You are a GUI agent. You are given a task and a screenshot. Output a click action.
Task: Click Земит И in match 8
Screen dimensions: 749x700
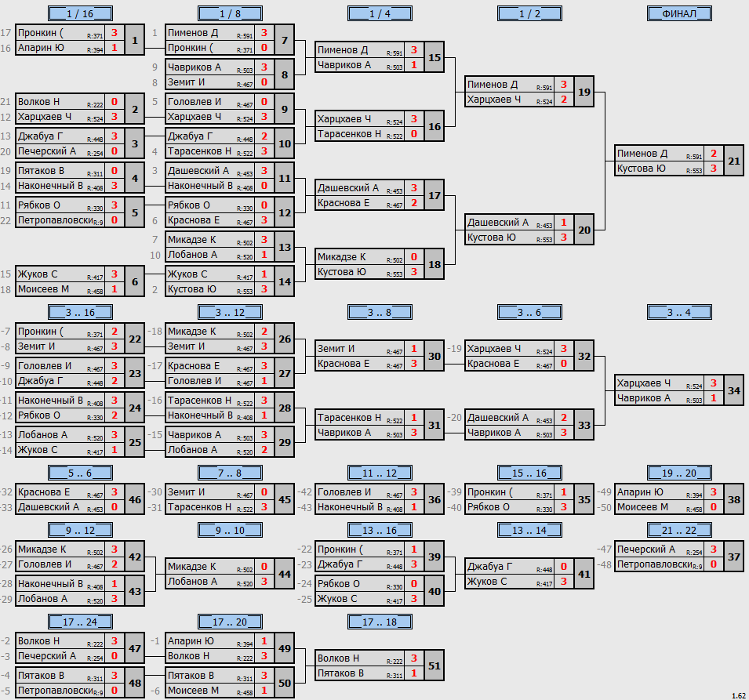[x=186, y=82]
